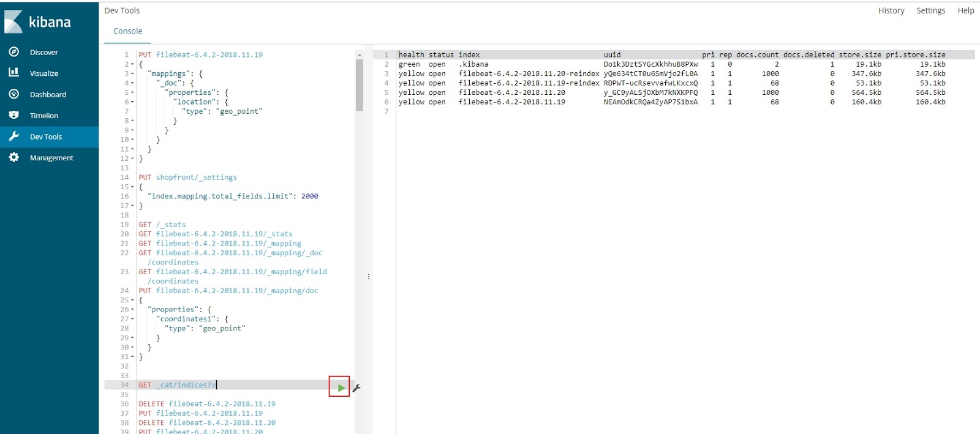Image resolution: width=980 pixels, height=434 pixels.
Task: Click the Dev Tools page title
Action: [x=122, y=10]
